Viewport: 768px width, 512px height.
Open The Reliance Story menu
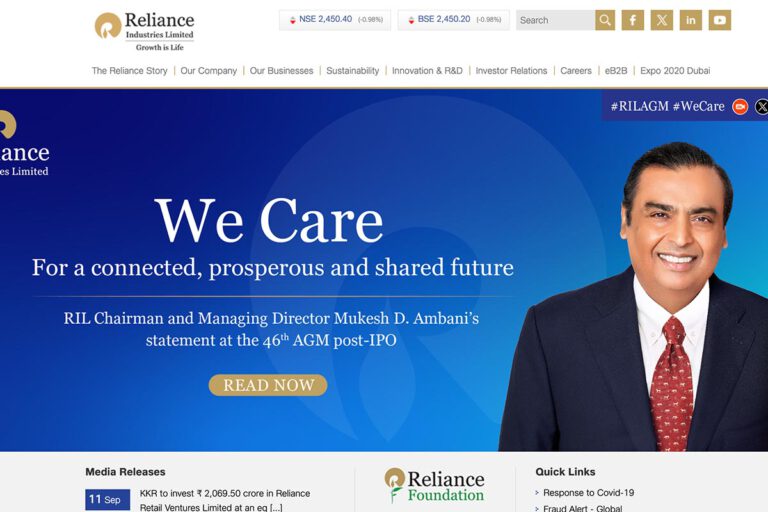129,71
